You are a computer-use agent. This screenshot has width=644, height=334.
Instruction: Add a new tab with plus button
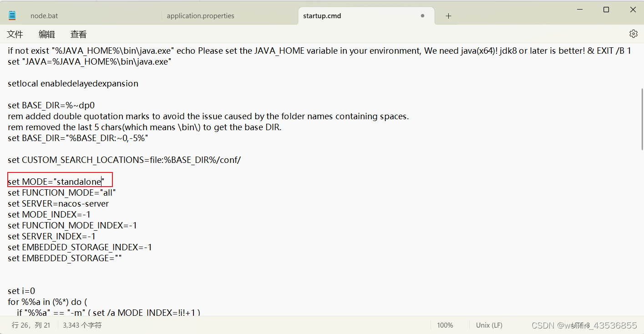click(448, 16)
